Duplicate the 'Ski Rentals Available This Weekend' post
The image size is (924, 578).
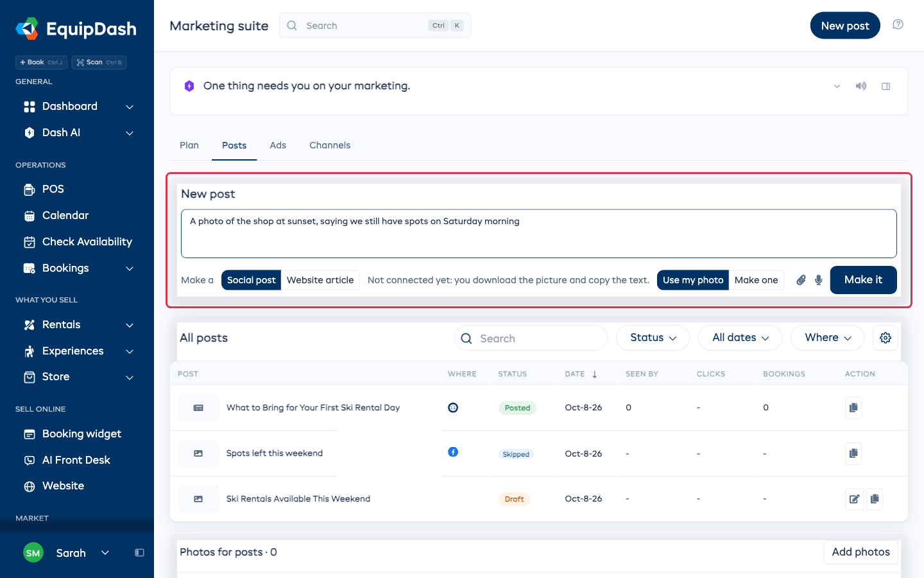point(875,499)
